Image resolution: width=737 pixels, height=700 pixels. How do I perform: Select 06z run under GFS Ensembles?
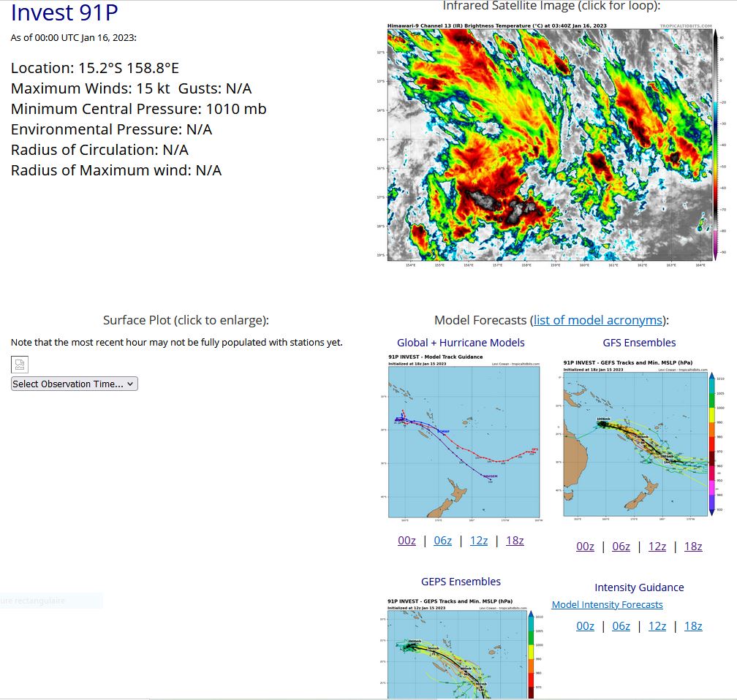point(621,547)
